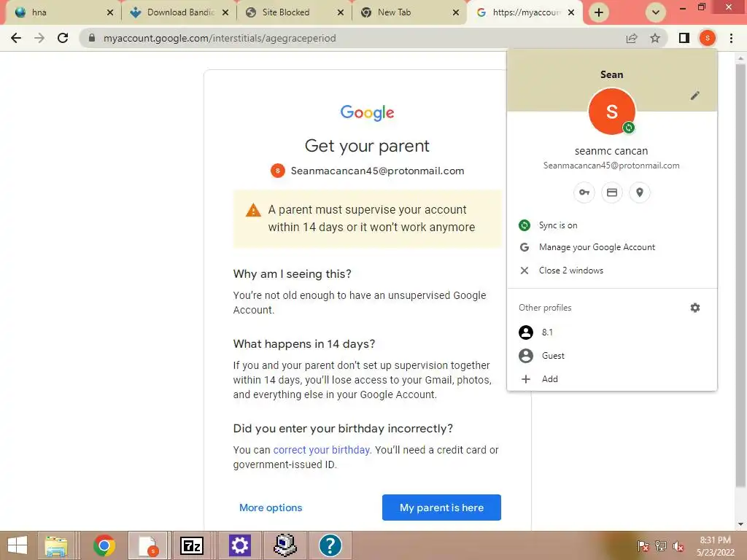Open More options link
This screenshot has width=747, height=560.
click(271, 507)
